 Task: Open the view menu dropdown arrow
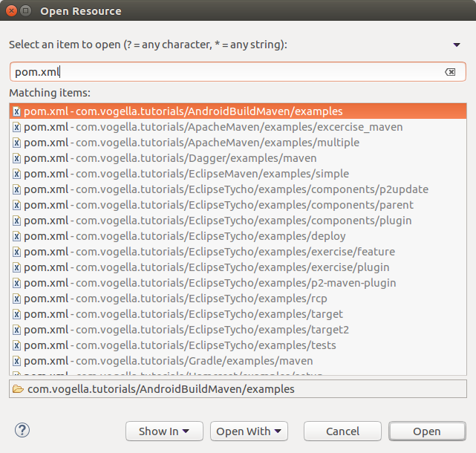click(x=457, y=45)
